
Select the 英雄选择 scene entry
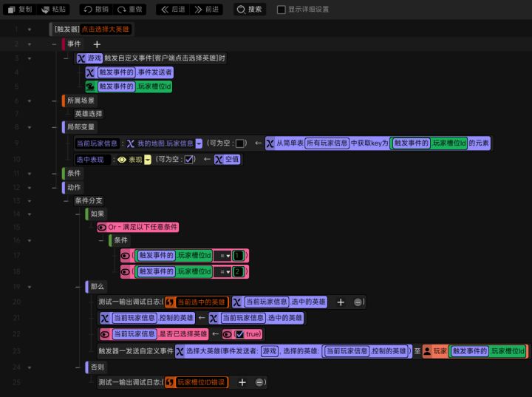[x=89, y=114]
